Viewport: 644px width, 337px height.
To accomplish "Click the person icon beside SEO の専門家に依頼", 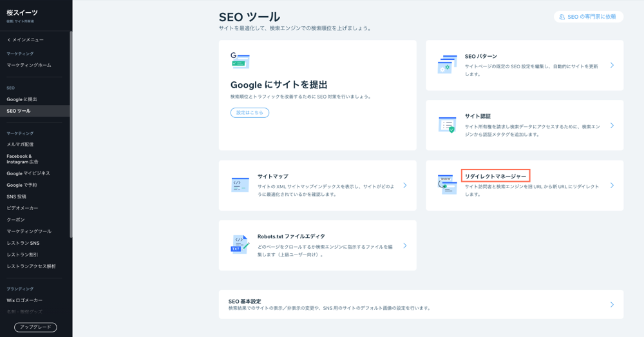I will (x=562, y=17).
